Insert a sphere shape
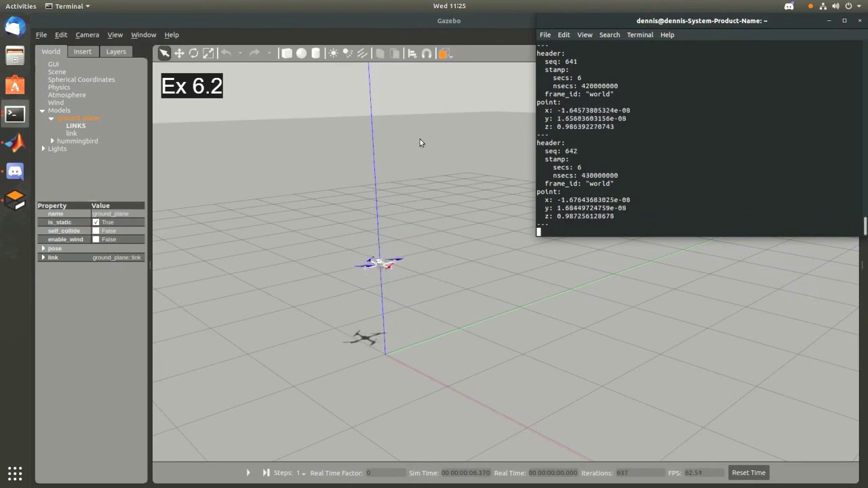This screenshot has height=488, width=868. (301, 54)
